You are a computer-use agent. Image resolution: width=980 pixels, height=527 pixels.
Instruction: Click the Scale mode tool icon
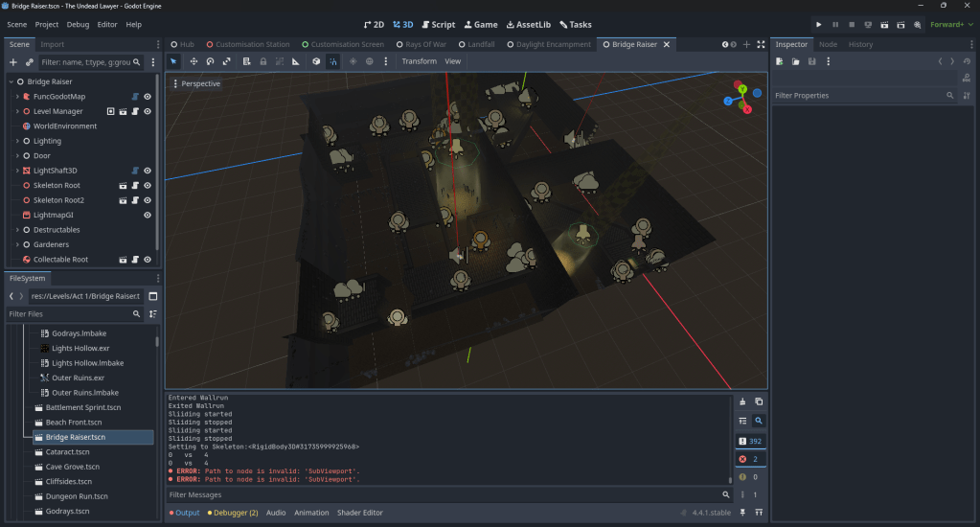coord(227,61)
